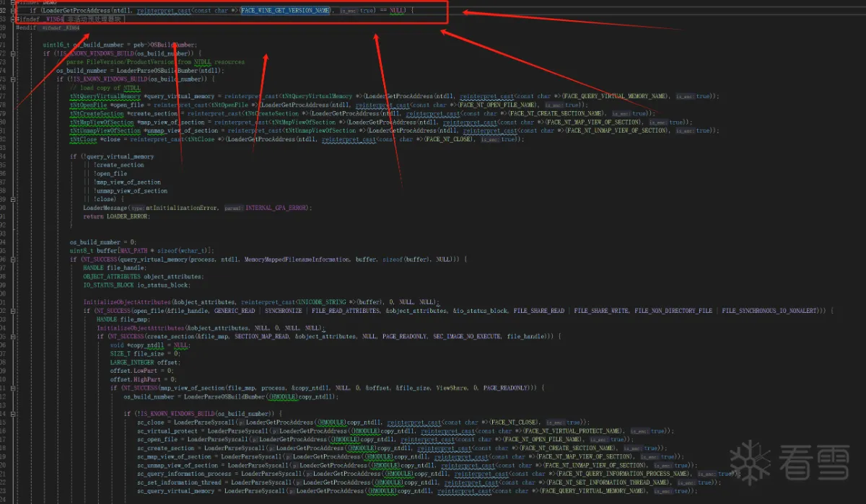The height and width of the screenshot is (504, 866).
Task: Click the 'INTERNAL_GPA_ERROR' argument
Action: pos(277,208)
